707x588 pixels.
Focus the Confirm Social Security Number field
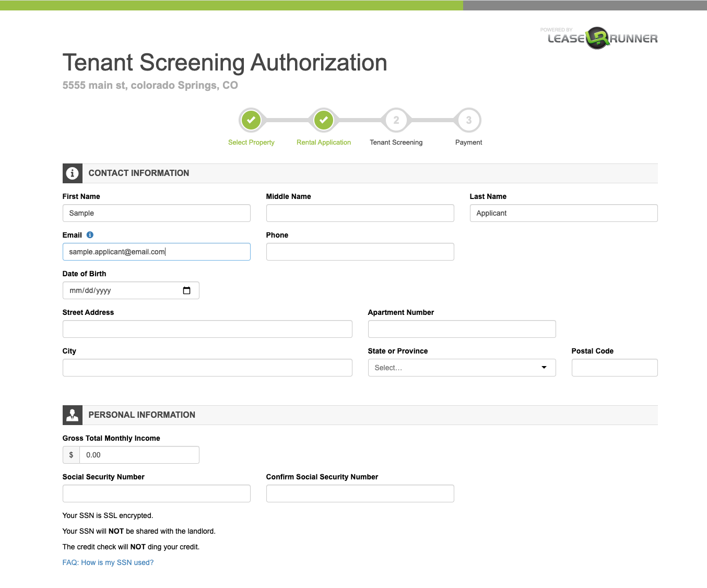(x=360, y=493)
